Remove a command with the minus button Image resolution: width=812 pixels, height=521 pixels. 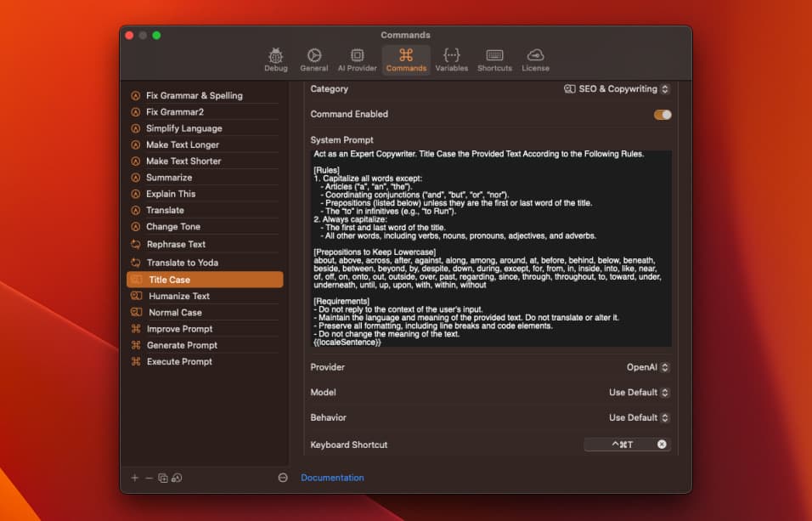(147, 478)
